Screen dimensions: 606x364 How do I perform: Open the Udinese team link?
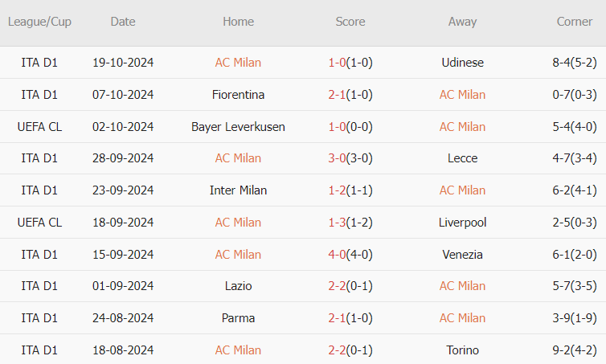[x=462, y=63]
